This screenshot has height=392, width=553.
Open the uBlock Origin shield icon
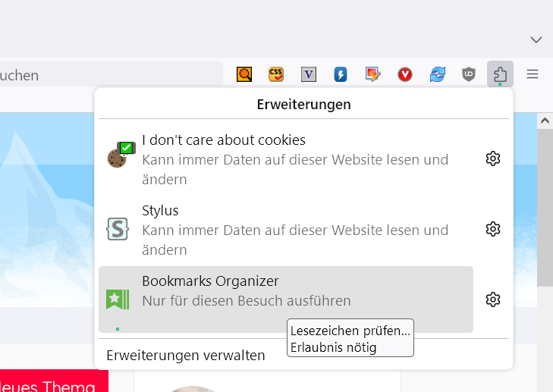click(469, 74)
